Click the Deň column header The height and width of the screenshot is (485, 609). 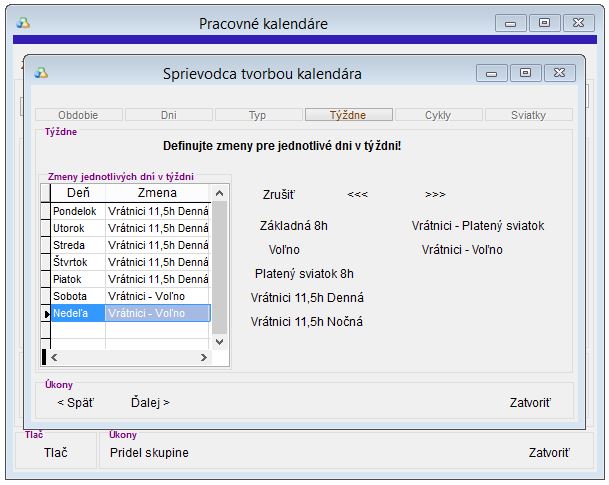point(78,193)
